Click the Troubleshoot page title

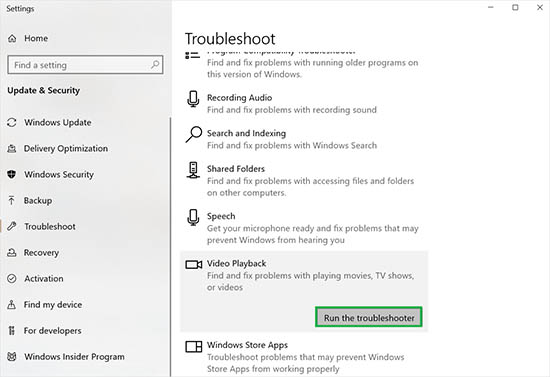coord(230,39)
